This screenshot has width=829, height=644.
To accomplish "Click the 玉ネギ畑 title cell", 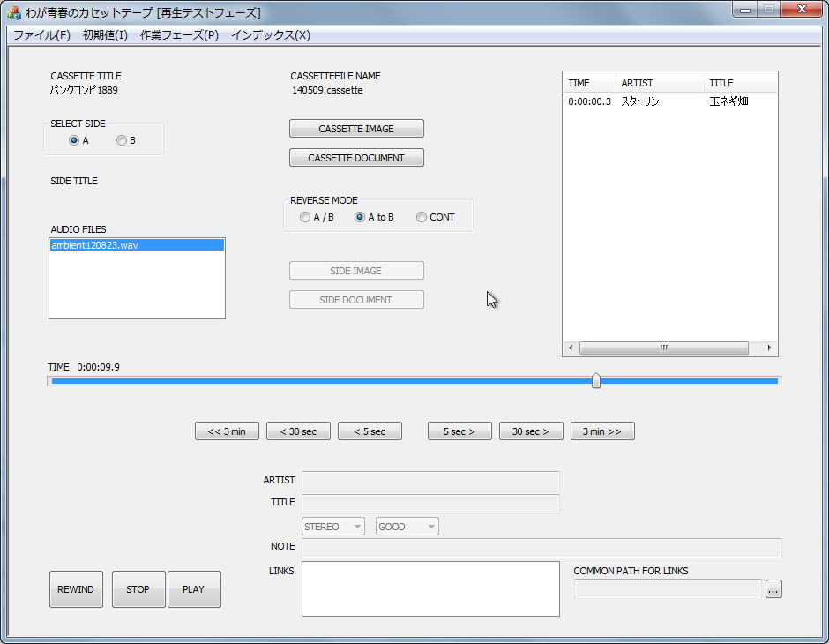I will [x=728, y=101].
